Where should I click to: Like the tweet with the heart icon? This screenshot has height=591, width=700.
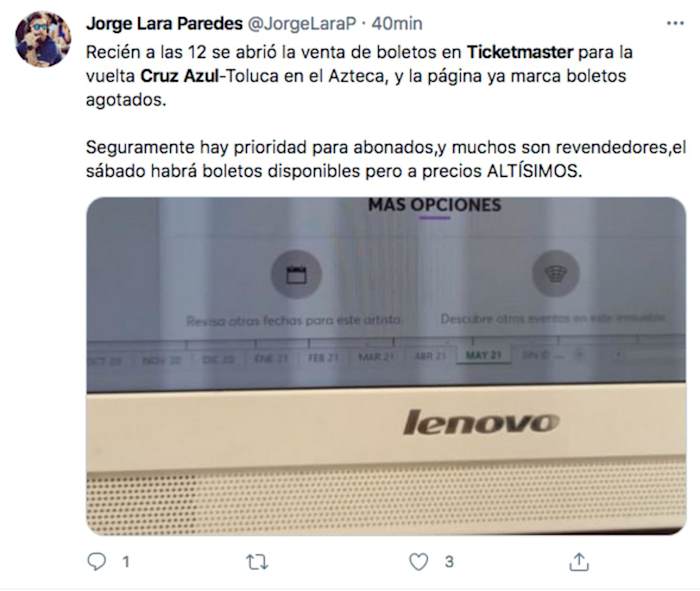418,562
